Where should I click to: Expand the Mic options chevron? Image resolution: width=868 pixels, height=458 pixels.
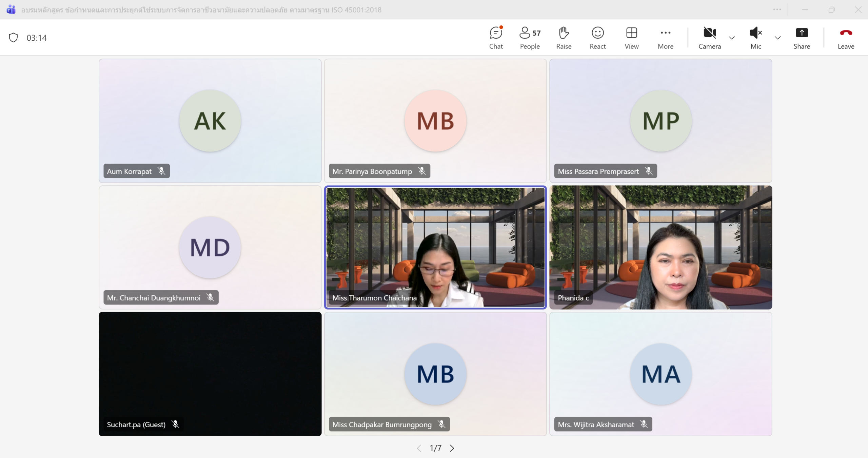[x=778, y=38]
